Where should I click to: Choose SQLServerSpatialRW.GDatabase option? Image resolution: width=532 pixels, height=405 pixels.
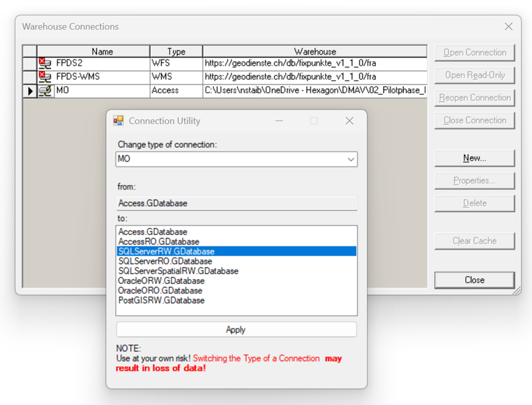pos(178,271)
